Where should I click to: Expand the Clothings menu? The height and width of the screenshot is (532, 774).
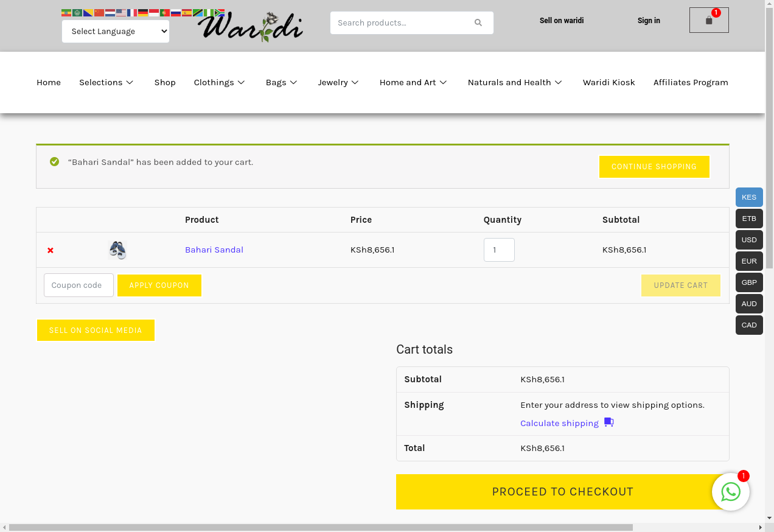click(x=219, y=83)
